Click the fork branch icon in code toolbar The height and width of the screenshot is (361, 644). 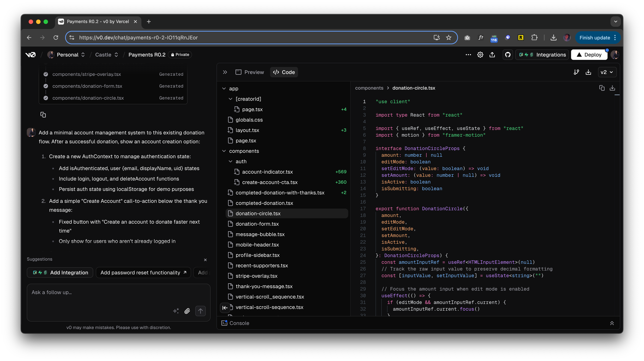tap(576, 72)
